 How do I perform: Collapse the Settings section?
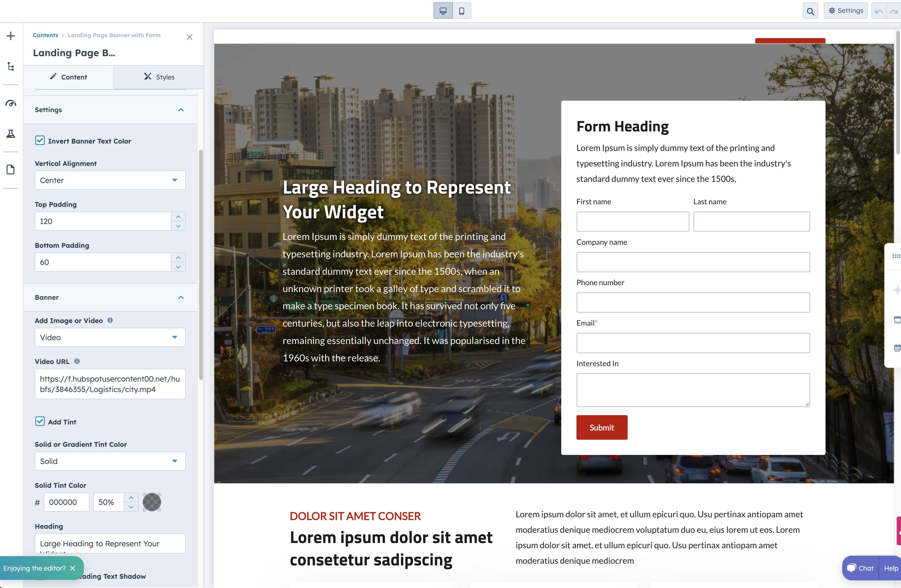181,110
